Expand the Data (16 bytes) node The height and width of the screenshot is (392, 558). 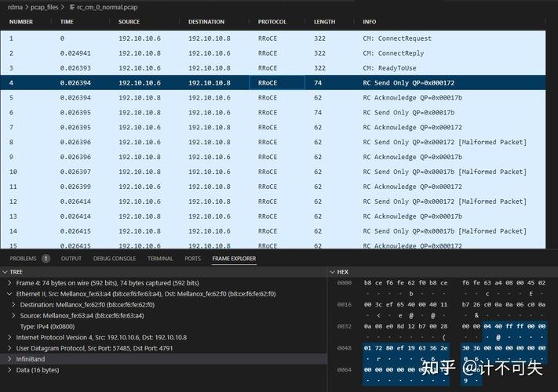click(9, 370)
